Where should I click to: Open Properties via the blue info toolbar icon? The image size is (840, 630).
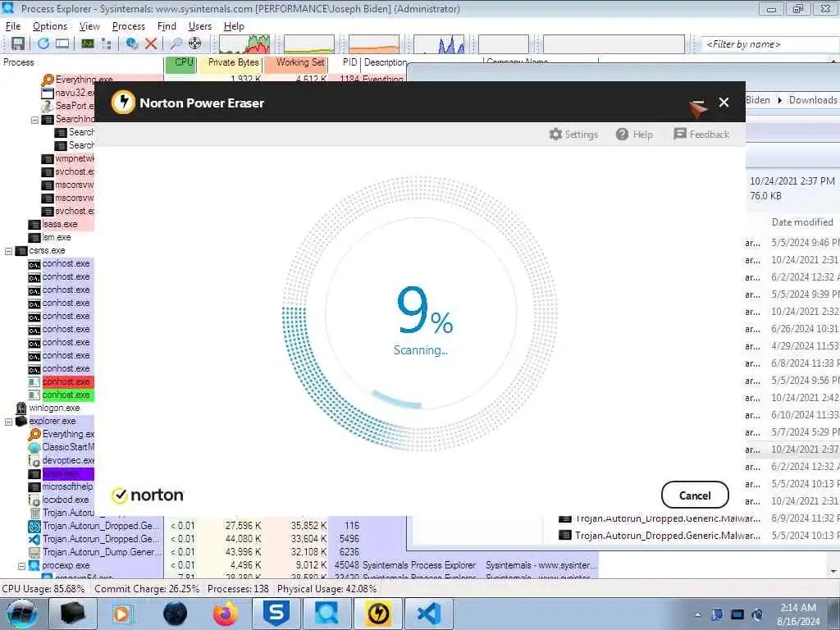132,44
